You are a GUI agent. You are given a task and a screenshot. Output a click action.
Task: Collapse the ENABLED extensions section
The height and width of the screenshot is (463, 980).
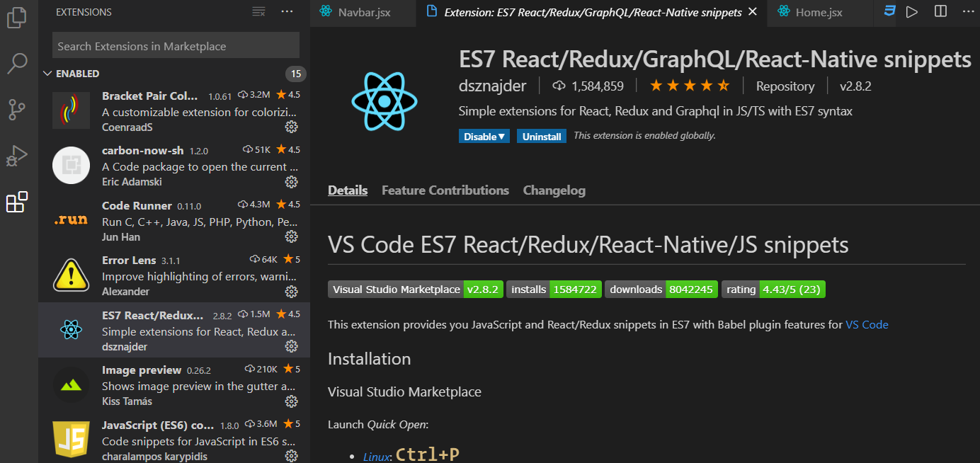point(47,73)
